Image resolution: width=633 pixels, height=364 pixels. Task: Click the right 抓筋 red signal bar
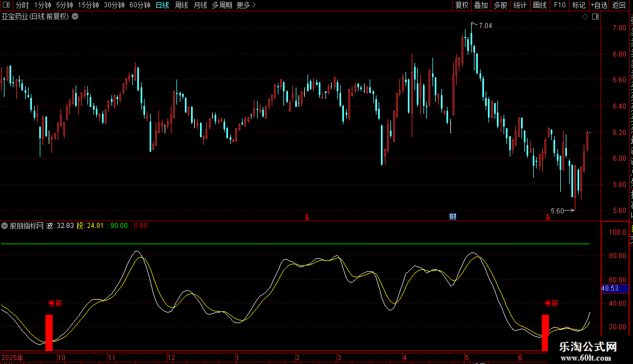pyautogui.click(x=545, y=333)
